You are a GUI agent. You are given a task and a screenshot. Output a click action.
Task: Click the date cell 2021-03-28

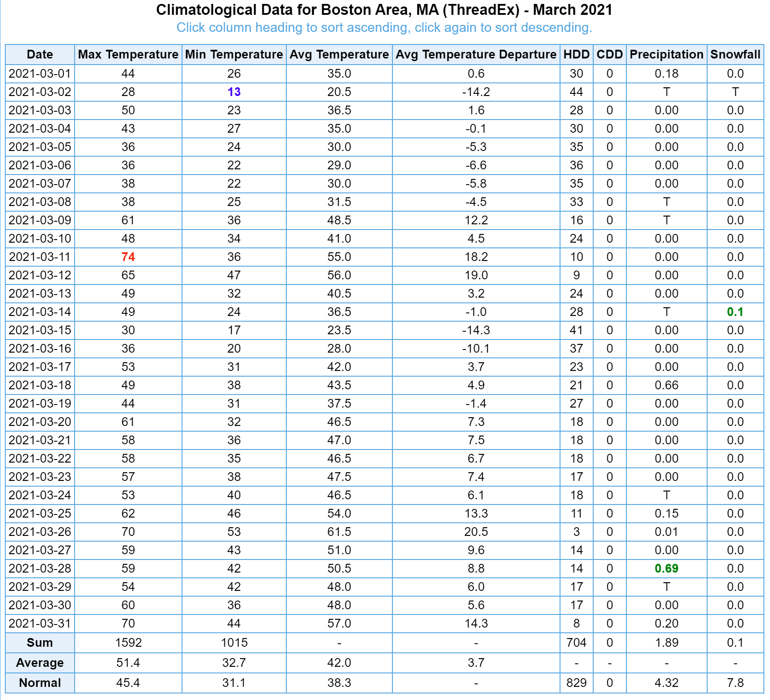[40, 569]
